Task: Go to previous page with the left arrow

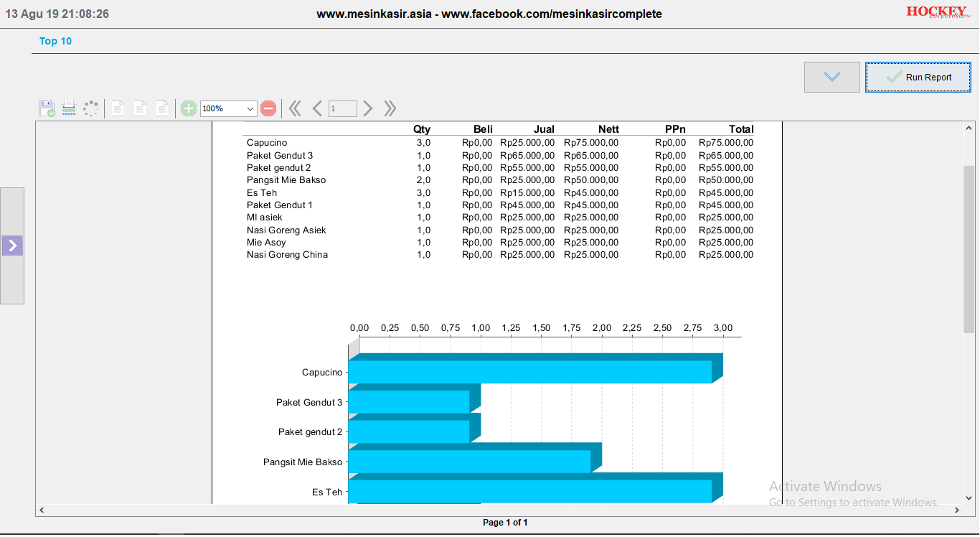Action: coord(317,108)
